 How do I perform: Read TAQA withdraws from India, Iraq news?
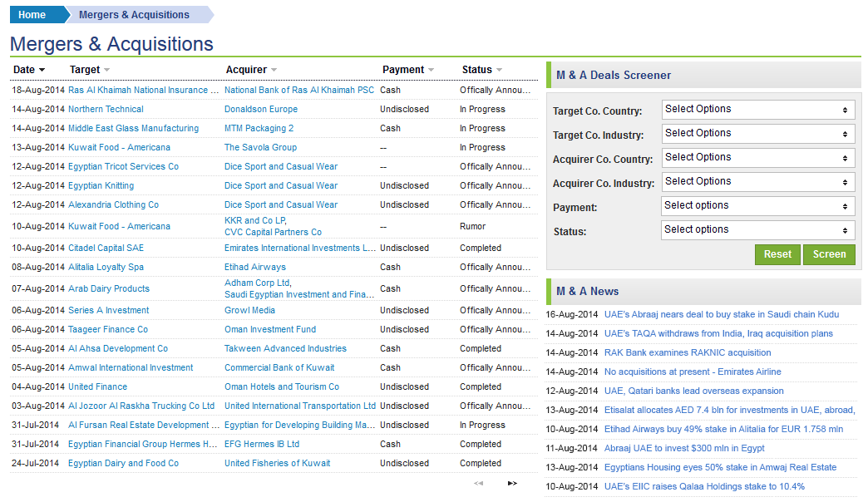point(718,334)
